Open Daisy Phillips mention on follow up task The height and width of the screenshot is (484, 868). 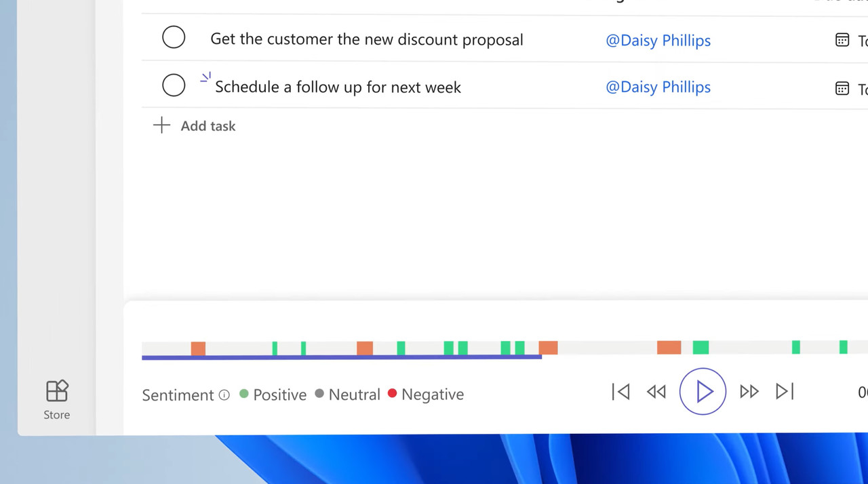click(x=658, y=87)
